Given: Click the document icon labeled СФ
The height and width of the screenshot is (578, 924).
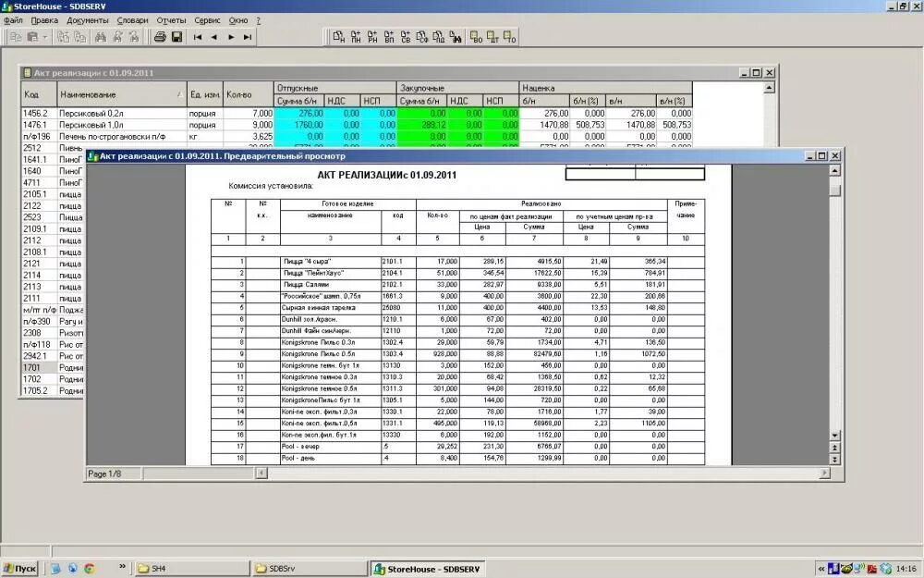Looking at the screenshot, I should tap(422, 37).
